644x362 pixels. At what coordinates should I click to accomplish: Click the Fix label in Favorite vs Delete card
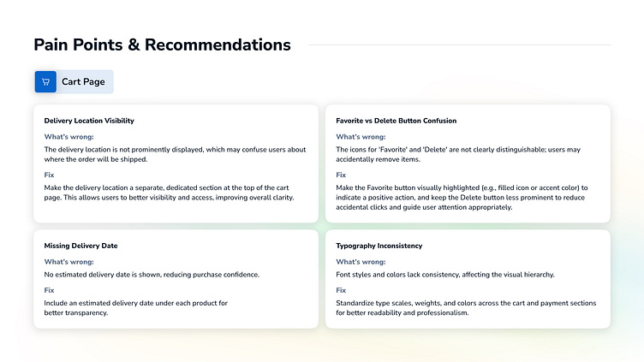pyautogui.click(x=341, y=175)
